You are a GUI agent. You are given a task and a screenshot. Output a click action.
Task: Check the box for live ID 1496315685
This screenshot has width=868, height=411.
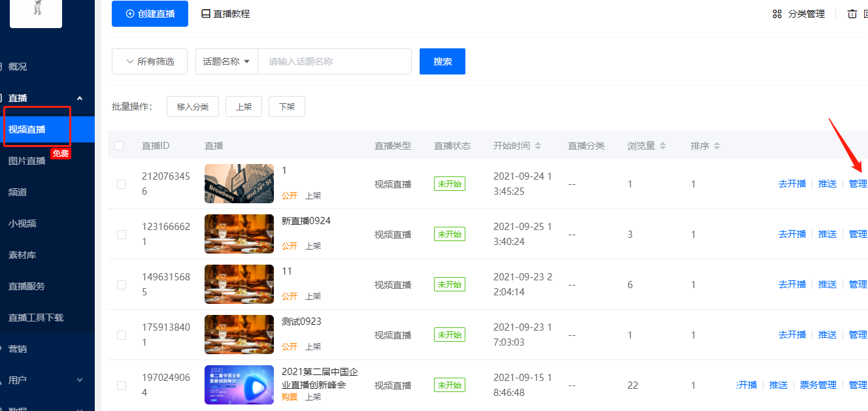tap(122, 285)
